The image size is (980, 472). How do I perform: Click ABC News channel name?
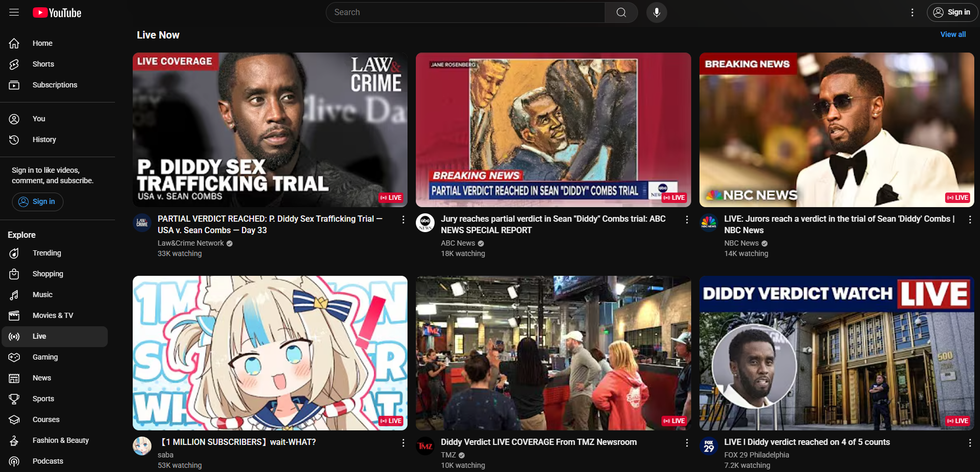[458, 243]
